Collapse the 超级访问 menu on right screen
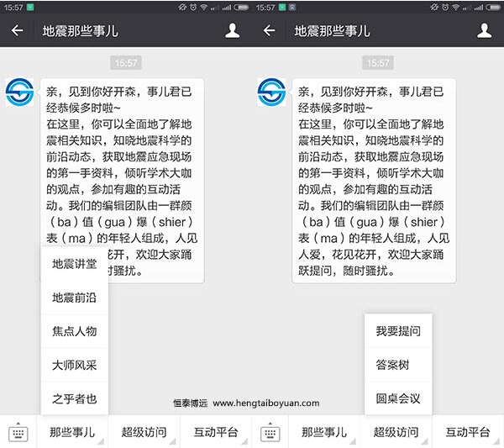This screenshot has height=448, width=504. (x=397, y=433)
